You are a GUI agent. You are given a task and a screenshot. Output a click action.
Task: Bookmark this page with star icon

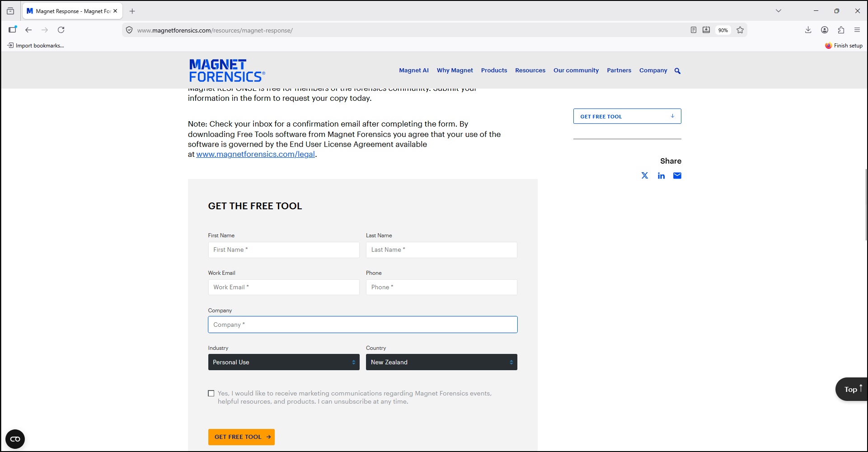click(x=740, y=30)
